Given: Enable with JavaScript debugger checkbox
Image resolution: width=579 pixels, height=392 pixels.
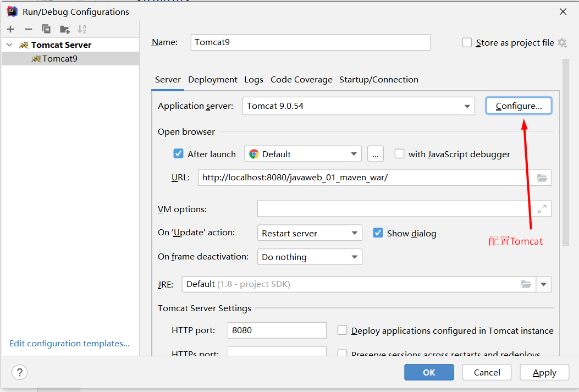Looking at the screenshot, I should [400, 154].
